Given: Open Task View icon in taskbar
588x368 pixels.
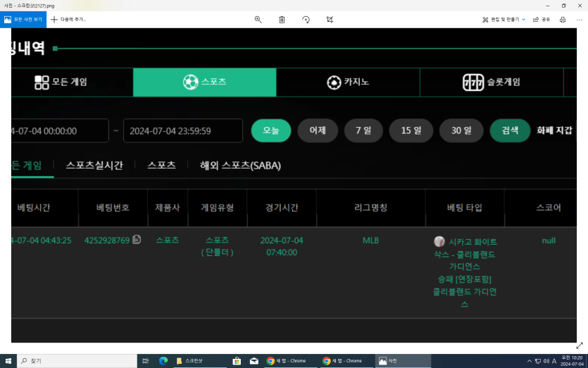Looking at the screenshot, I should point(146,361).
